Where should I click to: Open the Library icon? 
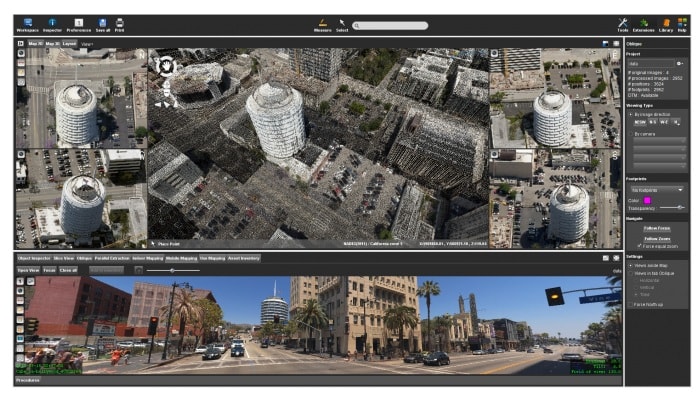666,25
